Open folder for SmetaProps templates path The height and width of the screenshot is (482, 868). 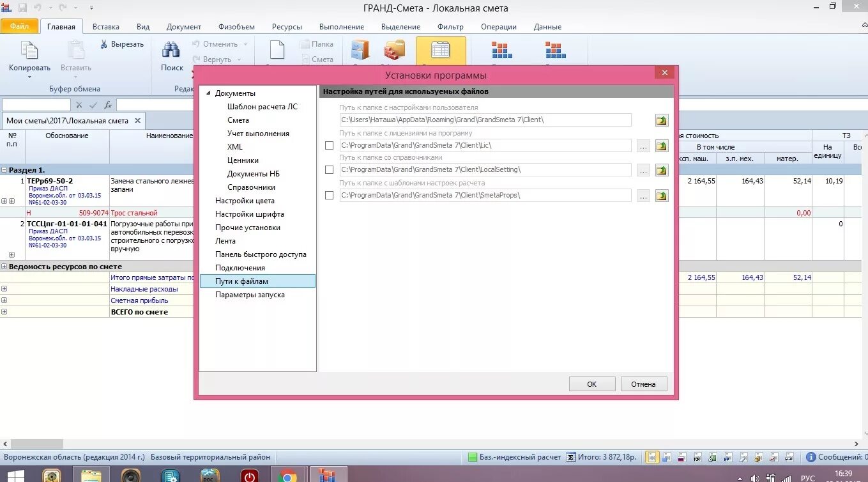pos(662,195)
